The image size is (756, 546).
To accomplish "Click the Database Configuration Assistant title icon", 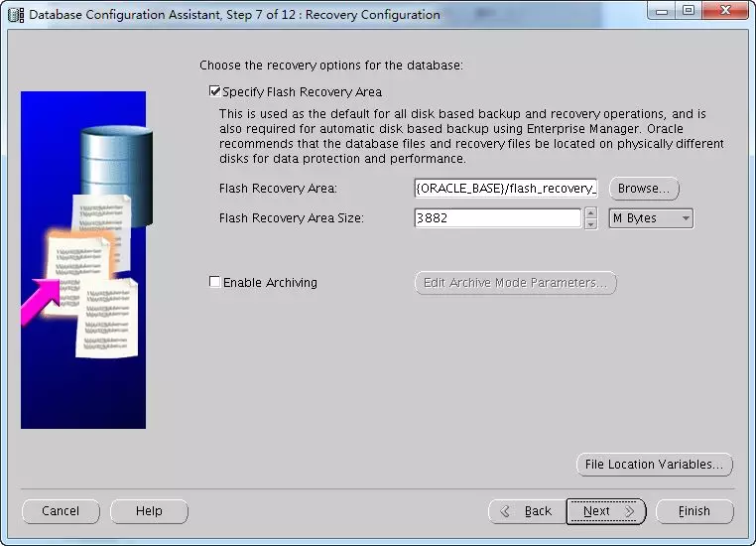I will click(16, 15).
